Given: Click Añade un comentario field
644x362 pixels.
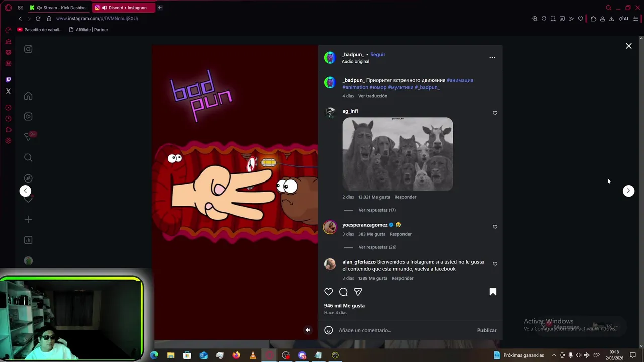Looking at the screenshot, I should point(405,330).
